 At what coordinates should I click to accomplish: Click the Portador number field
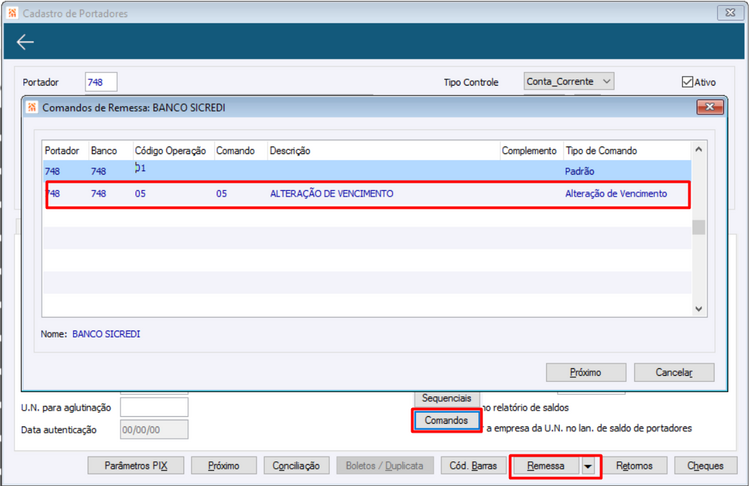pyautogui.click(x=101, y=82)
